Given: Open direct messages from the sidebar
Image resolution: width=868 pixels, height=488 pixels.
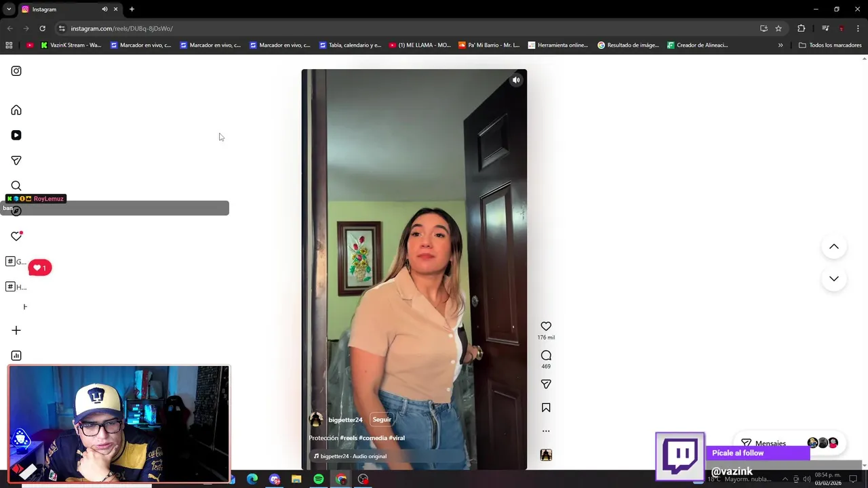Looking at the screenshot, I should [x=16, y=161].
